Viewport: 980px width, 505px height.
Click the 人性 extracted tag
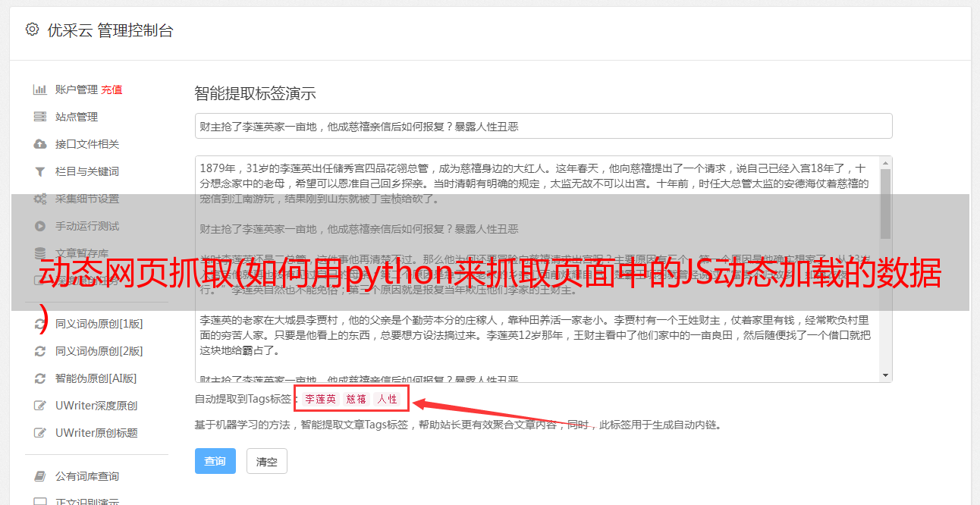(388, 399)
